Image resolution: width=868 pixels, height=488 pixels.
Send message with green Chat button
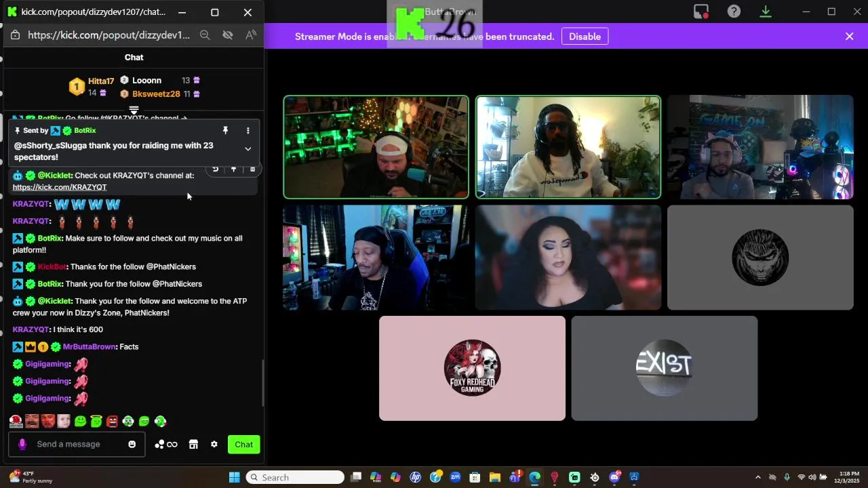point(244,445)
